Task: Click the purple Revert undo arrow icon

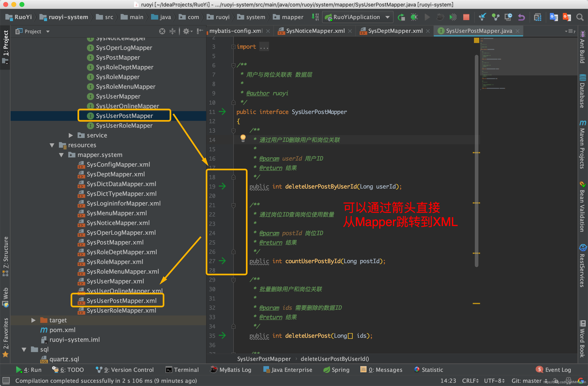Action: point(521,17)
